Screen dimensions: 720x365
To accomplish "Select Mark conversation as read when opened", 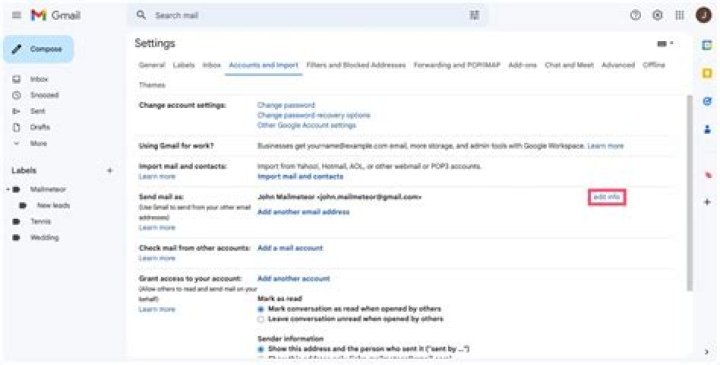I will 261,309.
